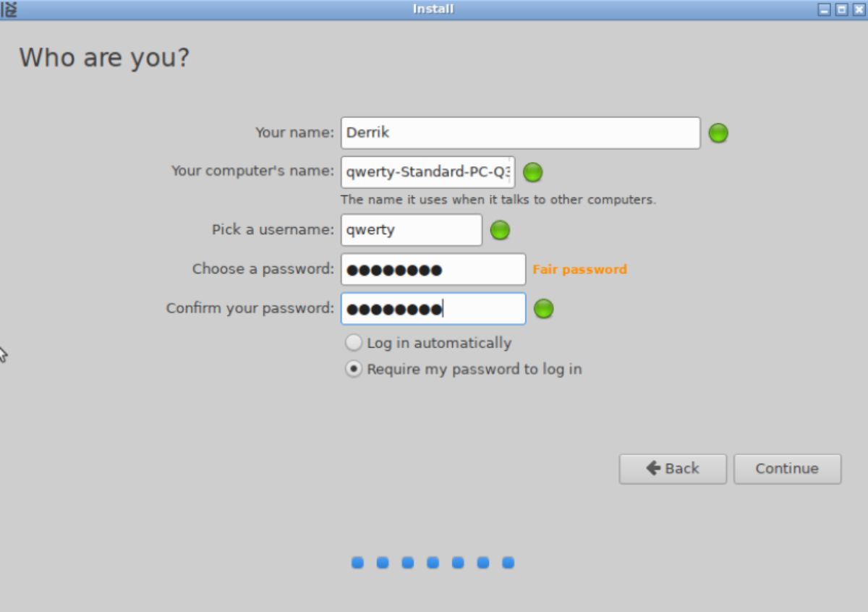This screenshot has width=868, height=612.
Task: Click the green indicator next to computer's name field
Action: click(532, 172)
